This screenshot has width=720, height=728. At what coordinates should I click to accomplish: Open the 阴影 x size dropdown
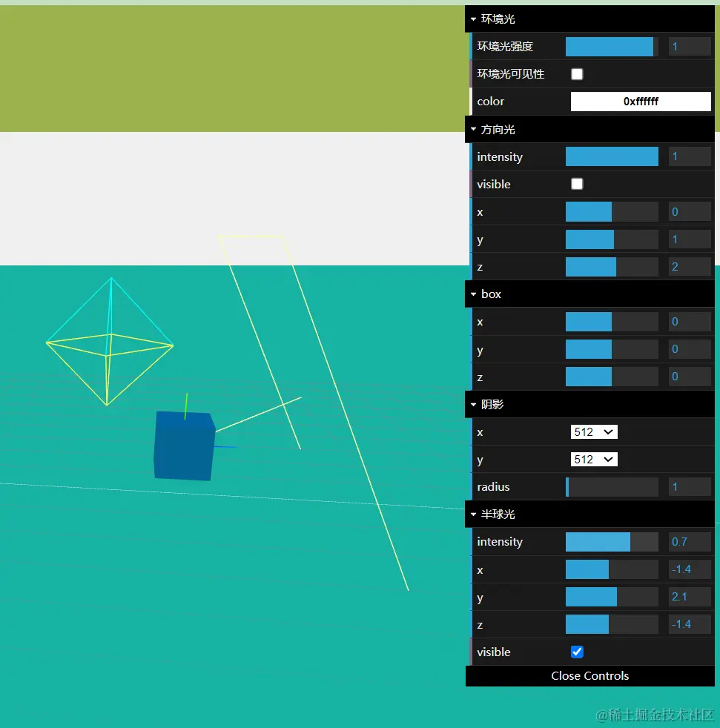tap(594, 431)
